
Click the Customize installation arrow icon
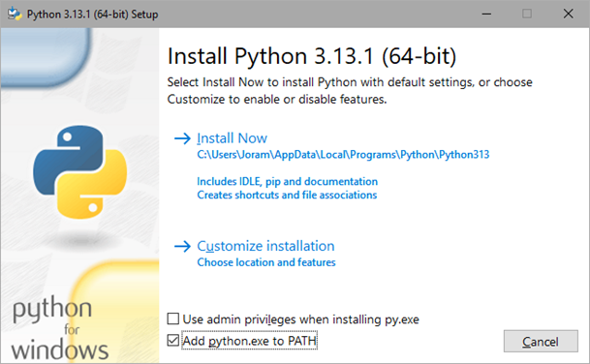(x=182, y=246)
